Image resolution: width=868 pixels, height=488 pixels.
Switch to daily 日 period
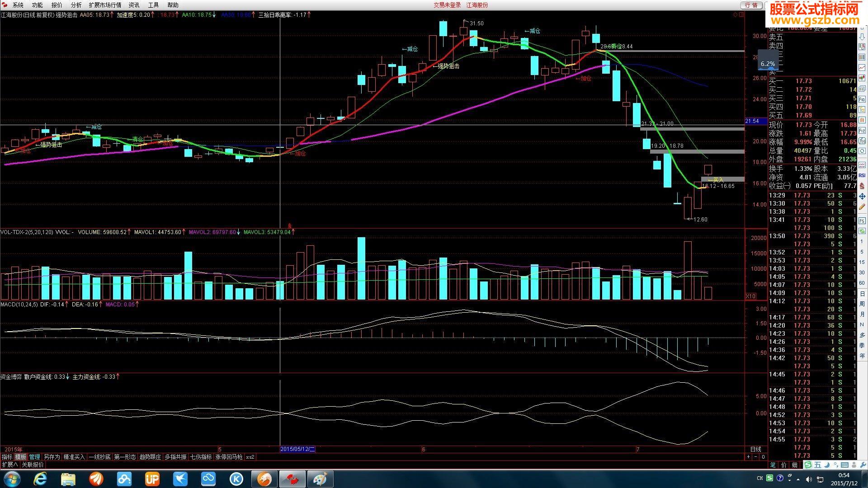(862, 294)
